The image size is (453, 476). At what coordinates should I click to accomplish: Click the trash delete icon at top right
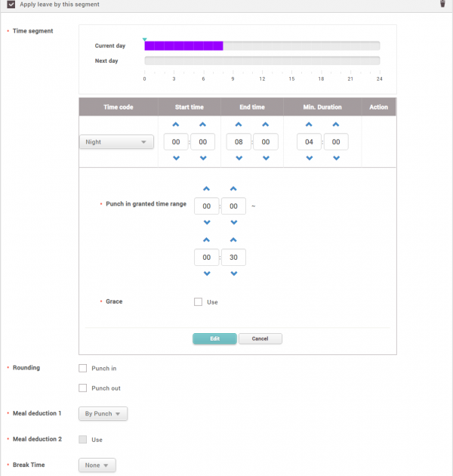(442, 4)
